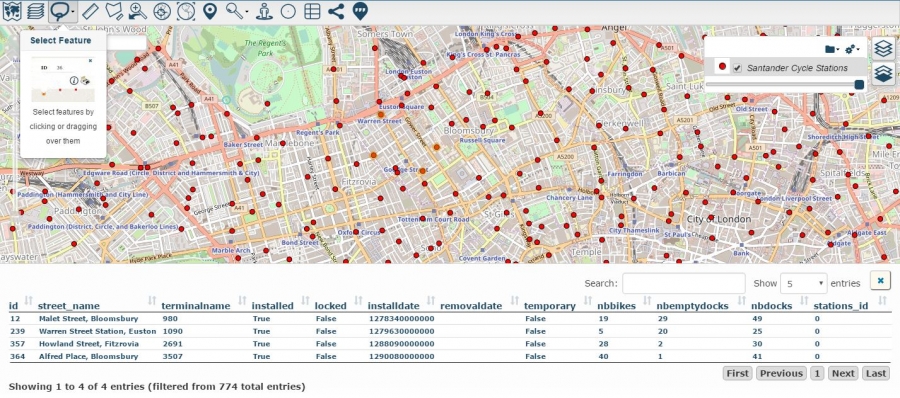
Task: Sort table by locked column
Action: 331,306
